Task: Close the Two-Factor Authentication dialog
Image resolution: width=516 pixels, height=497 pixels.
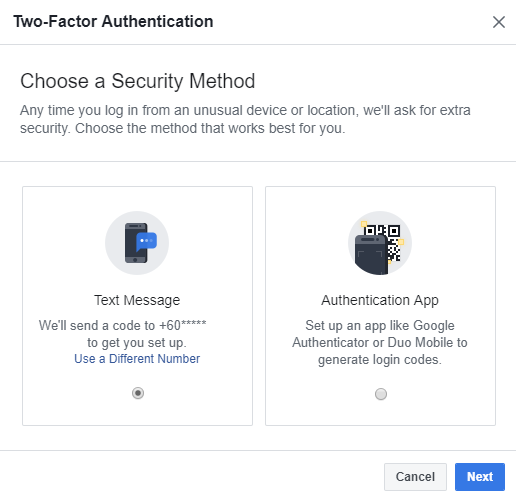Action: tap(499, 22)
